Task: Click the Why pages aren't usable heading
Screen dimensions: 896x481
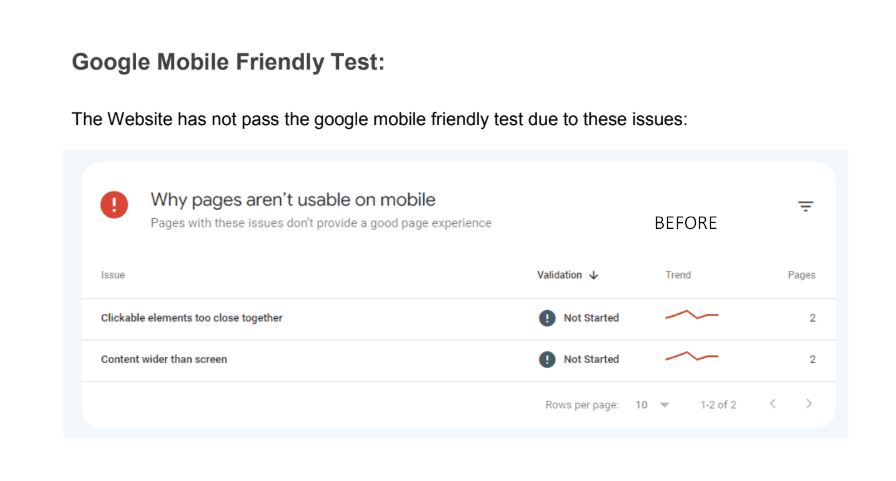Action: [x=293, y=200]
